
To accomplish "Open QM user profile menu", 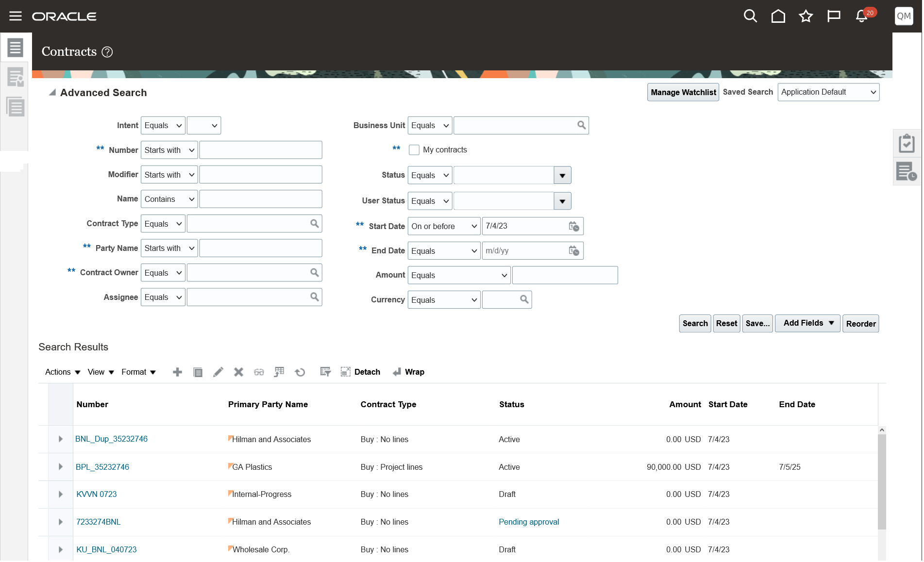I will click(x=904, y=16).
